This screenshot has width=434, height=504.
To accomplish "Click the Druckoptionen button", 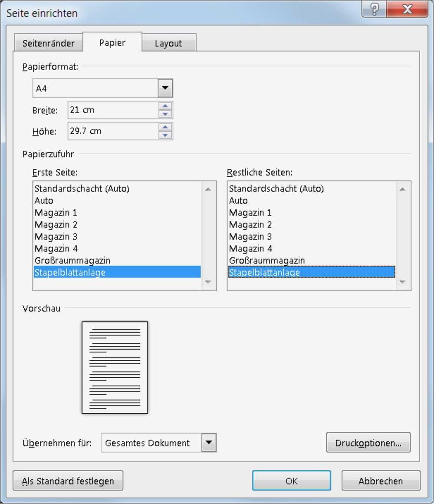I will coord(368,442).
